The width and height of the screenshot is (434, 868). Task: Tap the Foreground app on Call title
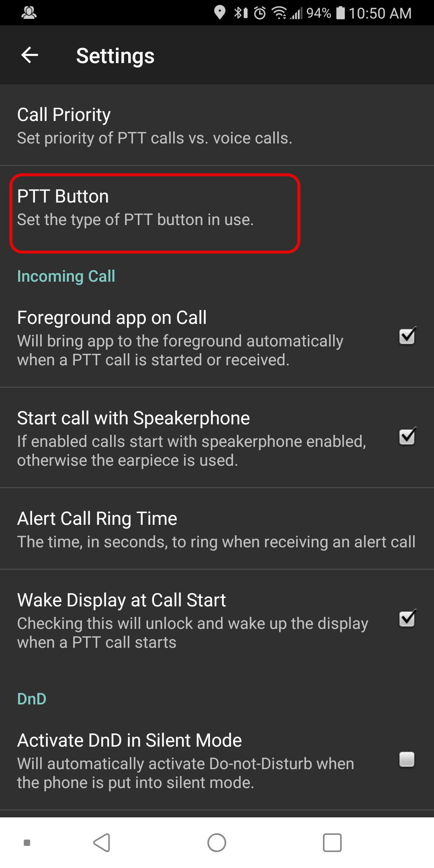coord(112,318)
